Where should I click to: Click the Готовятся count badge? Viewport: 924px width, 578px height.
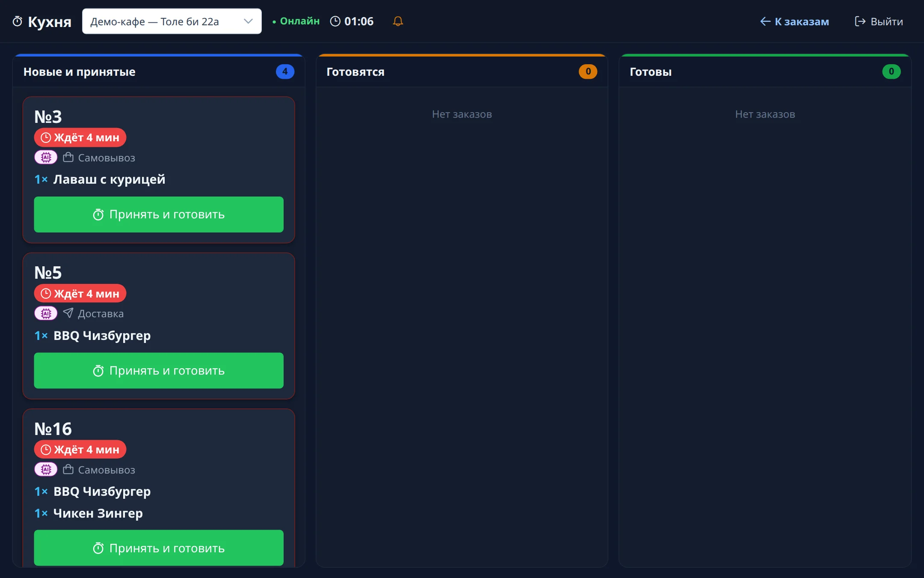click(588, 72)
